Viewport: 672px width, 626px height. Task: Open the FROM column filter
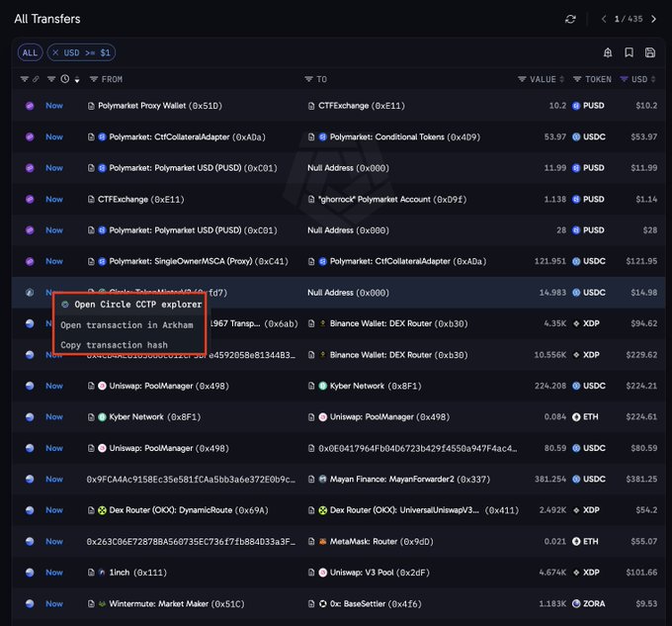pos(94,79)
